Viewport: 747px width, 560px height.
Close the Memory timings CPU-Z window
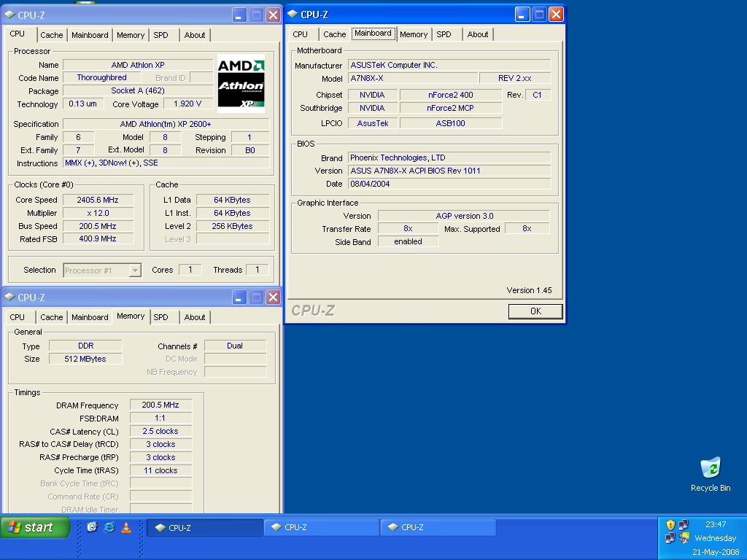coord(273,297)
